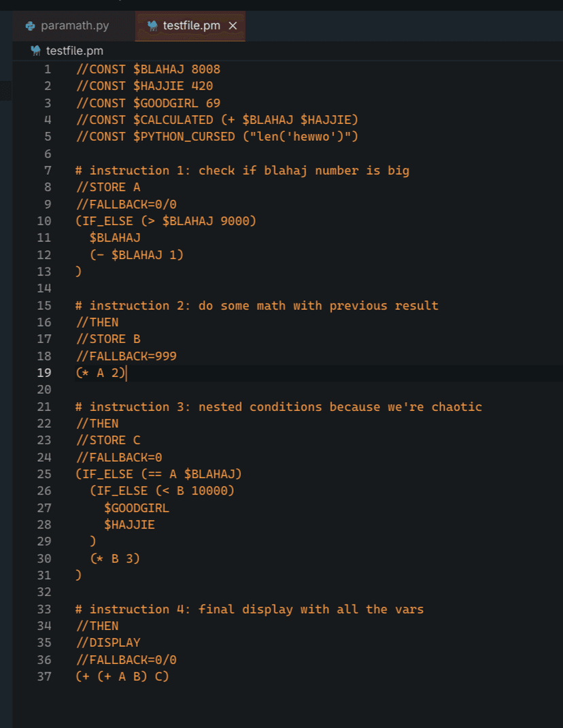Select the testfile.pm tab label

192,26
